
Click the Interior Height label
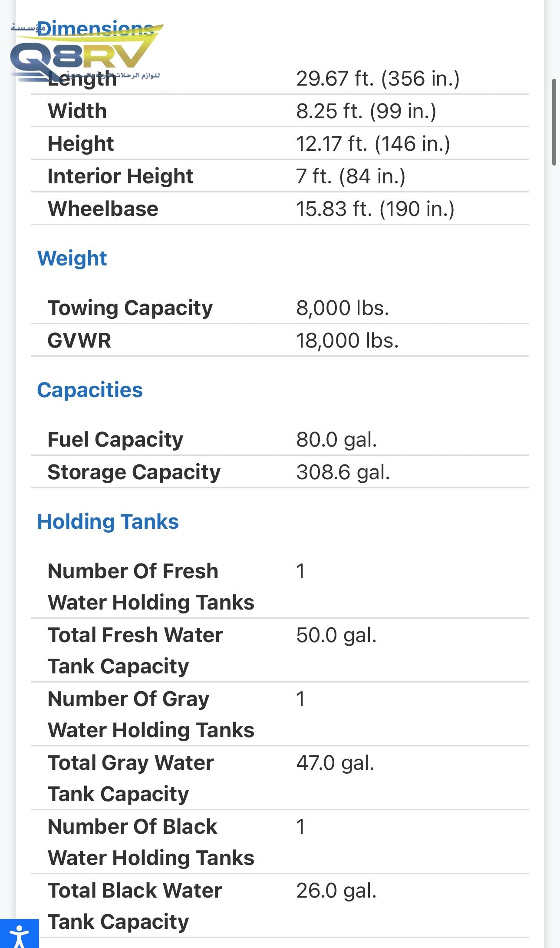point(120,176)
